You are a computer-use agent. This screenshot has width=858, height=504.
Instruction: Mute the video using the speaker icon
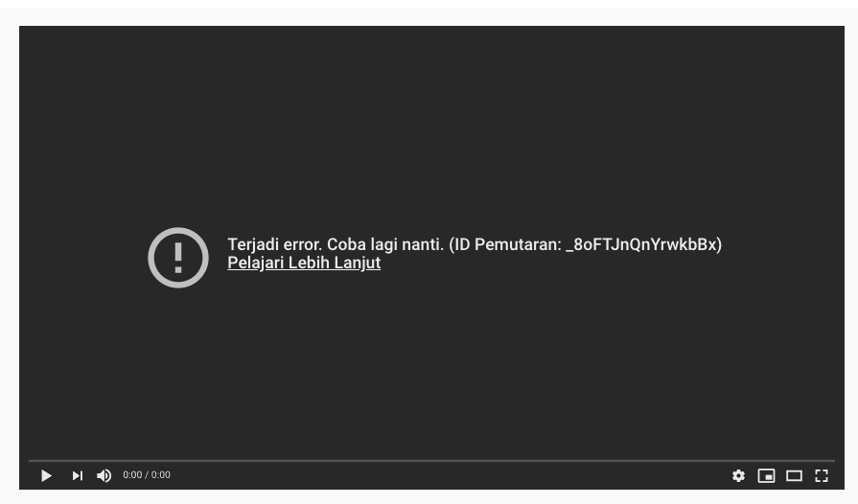104,475
